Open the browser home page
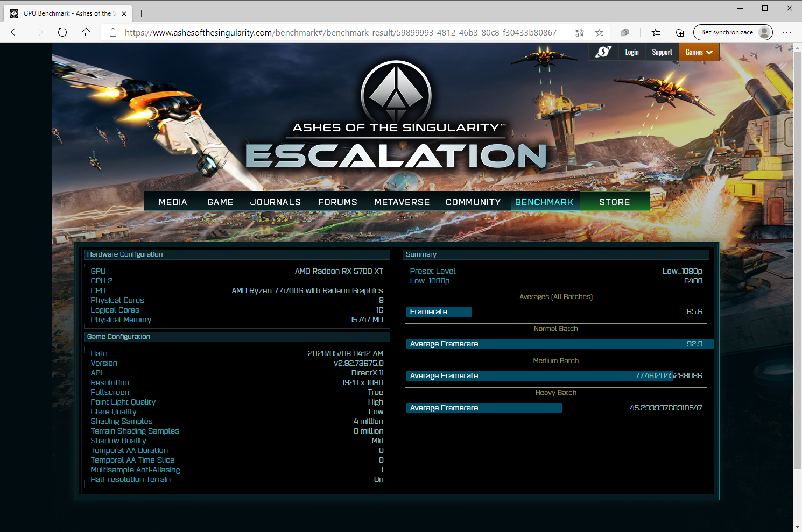The height and width of the screenshot is (532, 802). coord(86,32)
